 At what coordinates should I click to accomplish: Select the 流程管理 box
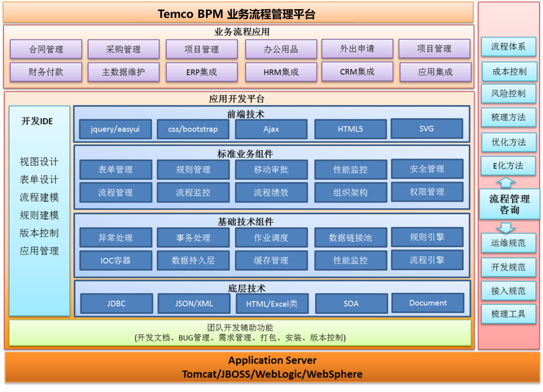pos(115,192)
